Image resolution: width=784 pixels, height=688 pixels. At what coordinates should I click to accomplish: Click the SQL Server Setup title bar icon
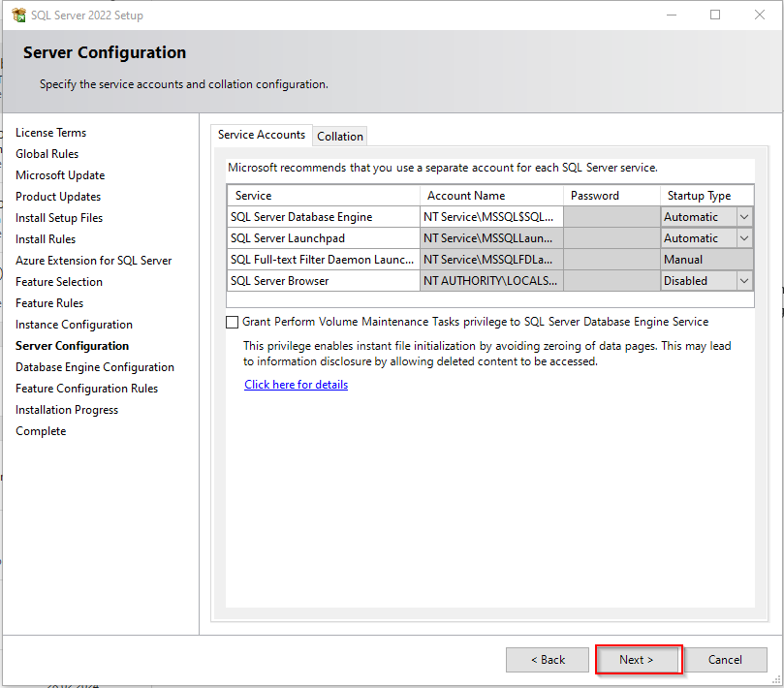[18, 16]
